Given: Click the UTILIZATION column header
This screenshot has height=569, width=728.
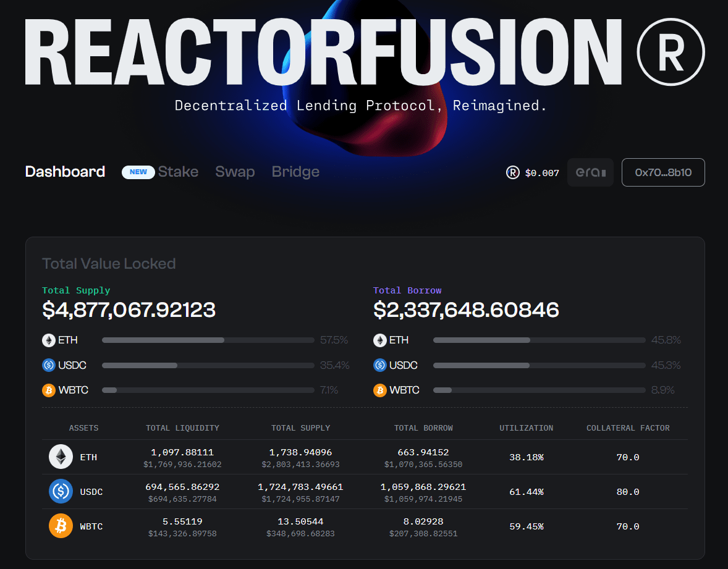Looking at the screenshot, I should pyautogui.click(x=526, y=428).
